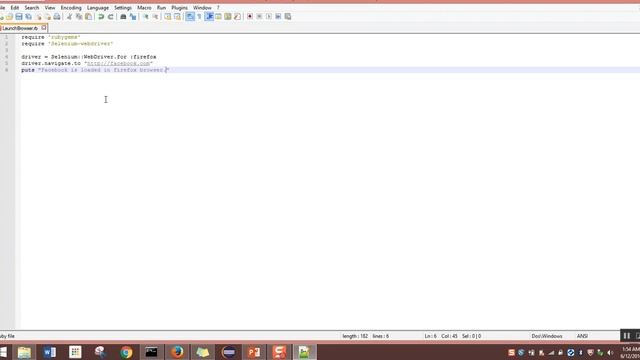
Task: Open a file using the Open toolbar icon
Action: point(9,17)
